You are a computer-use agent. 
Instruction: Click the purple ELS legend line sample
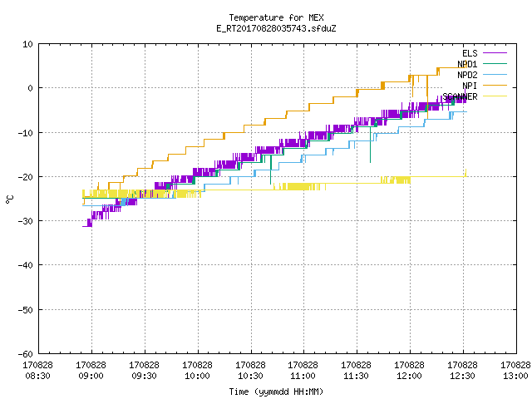click(495, 53)
